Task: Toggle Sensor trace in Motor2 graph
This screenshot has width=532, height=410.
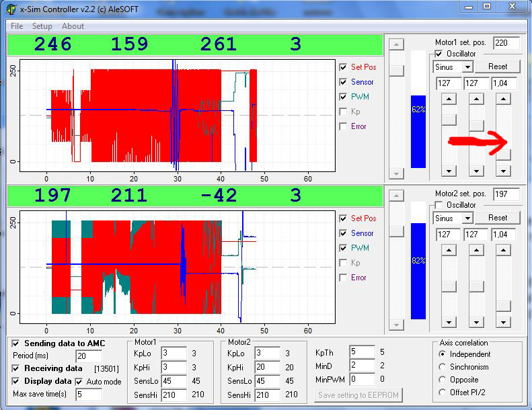Action: [343, 233]
